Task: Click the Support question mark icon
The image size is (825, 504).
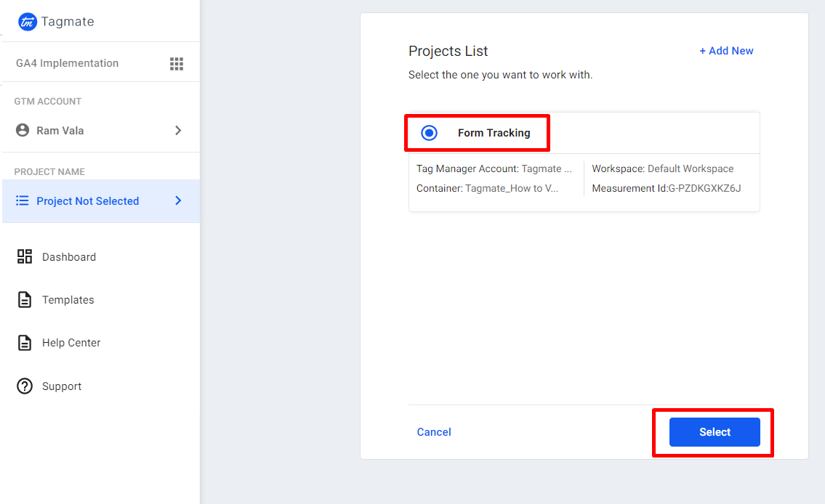Action: (25, 386)
